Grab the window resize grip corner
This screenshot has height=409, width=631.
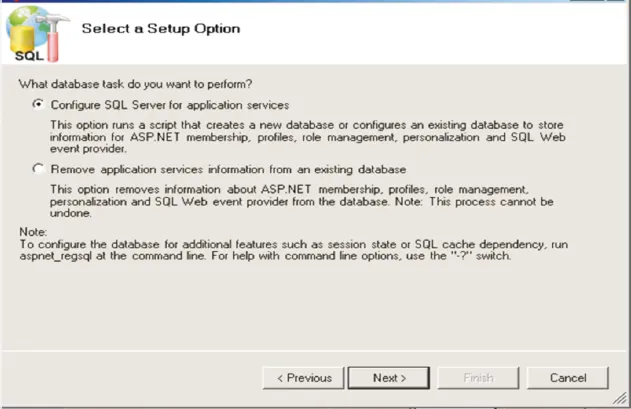pyautogui.click(x=621, y=399)
